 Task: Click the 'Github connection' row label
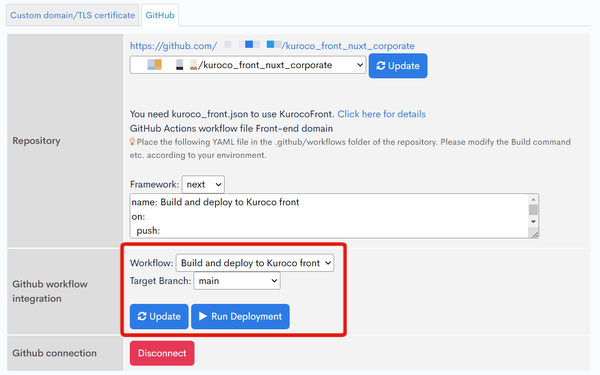click(54, 353)
